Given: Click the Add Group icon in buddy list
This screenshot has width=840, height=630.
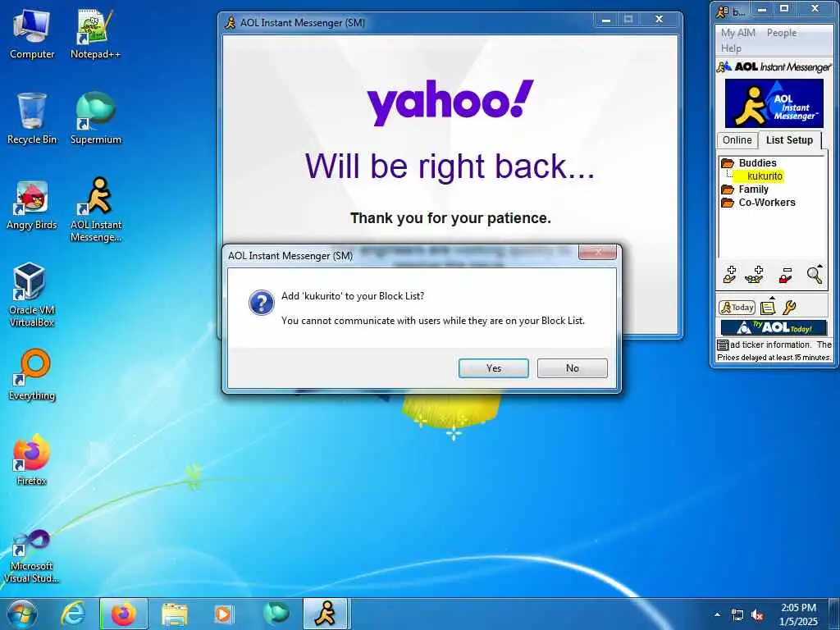Looking at the screenshot, I should pyautogui.click(x=755, y=275).
